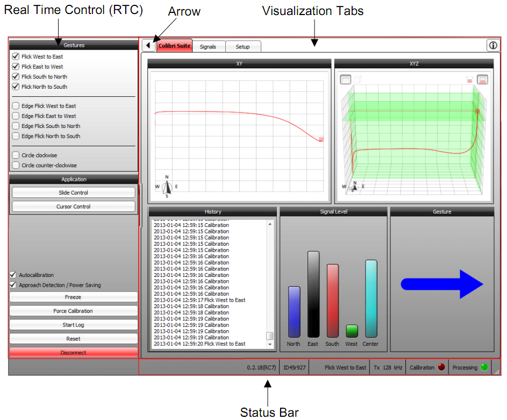Click History scrollbar down arrow
Screen dimensions: 507x420
pos(270,345)
